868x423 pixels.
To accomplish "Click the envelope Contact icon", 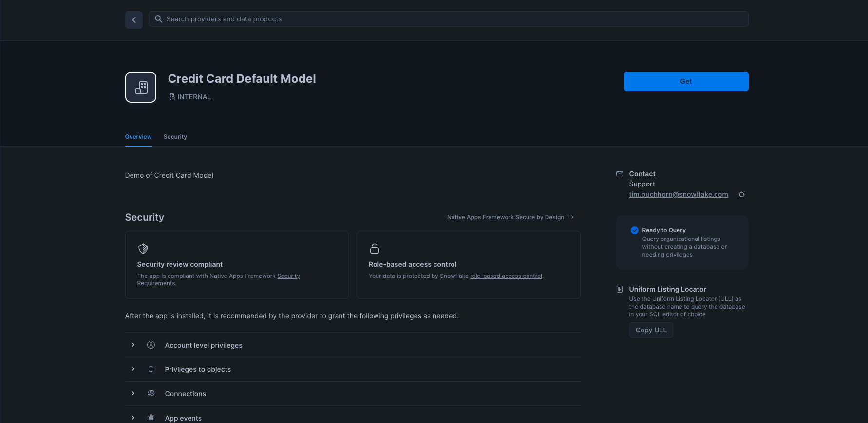I will [x=620, y=174].
